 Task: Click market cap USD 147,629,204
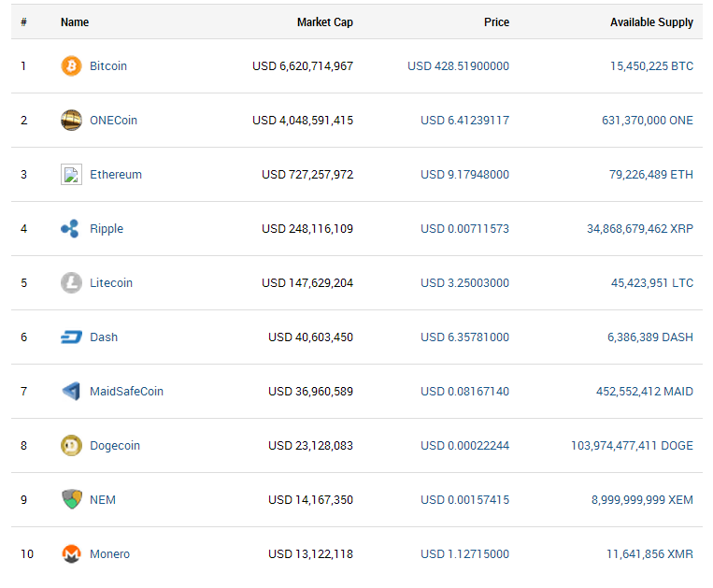(307, 283)
